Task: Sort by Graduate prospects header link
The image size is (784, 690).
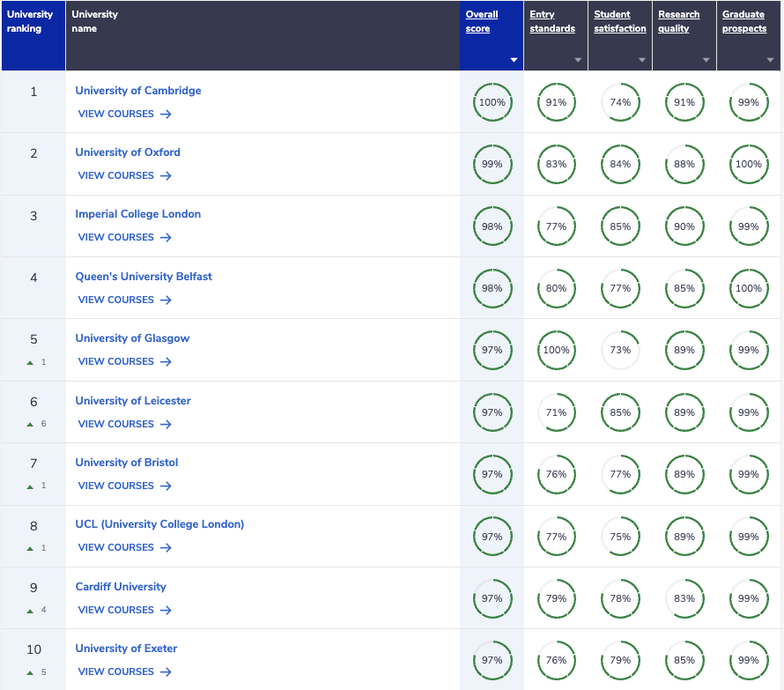Action: [x=744, y=21]
